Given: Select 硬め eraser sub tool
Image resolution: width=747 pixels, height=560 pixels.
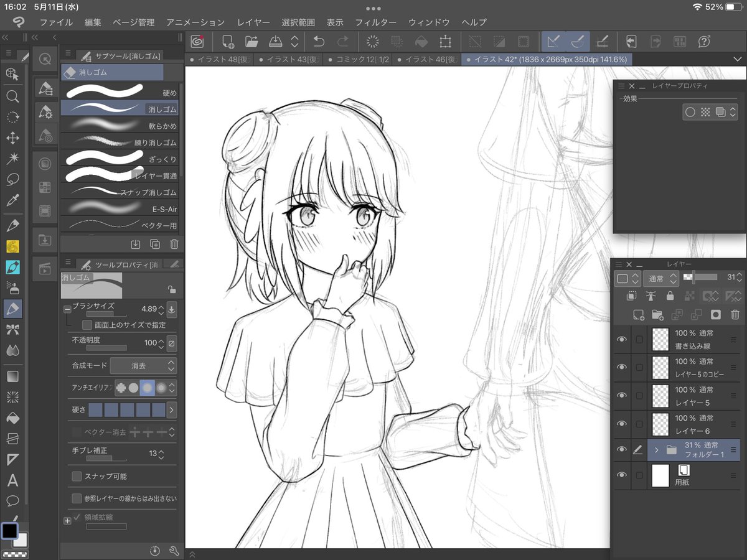Looking at the screenshot, I should 120,91.
